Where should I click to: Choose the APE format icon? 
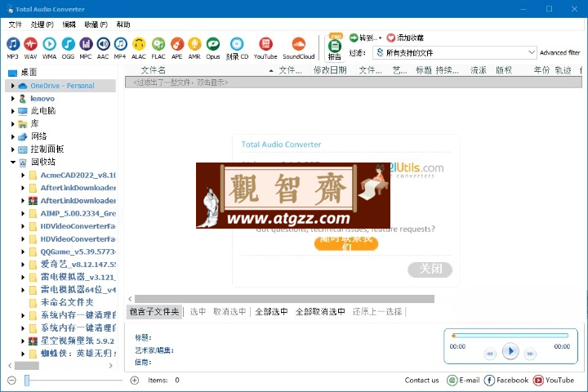point(176,44)
